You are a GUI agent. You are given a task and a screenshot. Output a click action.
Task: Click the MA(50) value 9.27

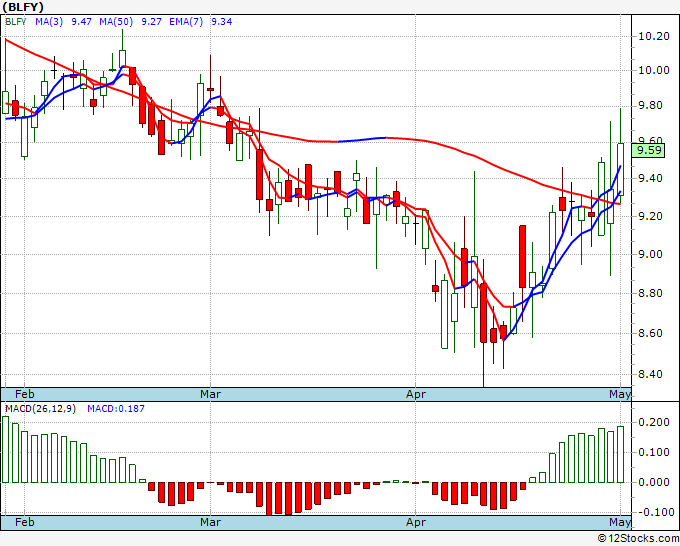[x=151, y=21]
